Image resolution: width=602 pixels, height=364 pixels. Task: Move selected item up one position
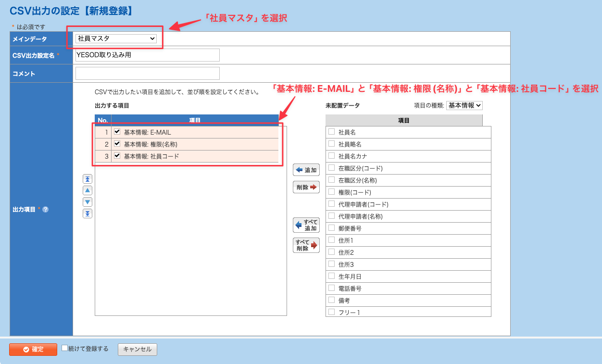pyautogui.click(x=88, y=190)
